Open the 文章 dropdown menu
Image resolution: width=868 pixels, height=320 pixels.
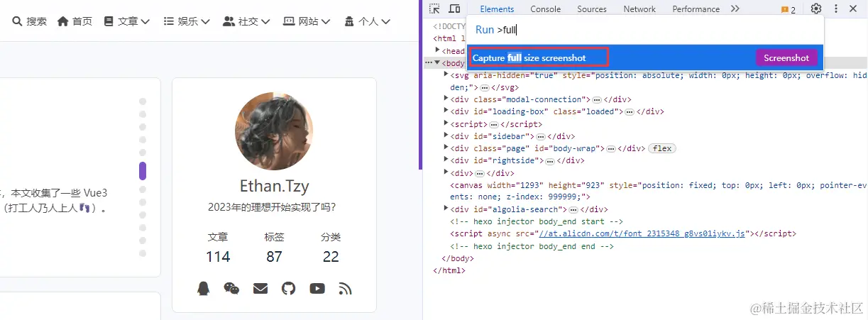[x=126, y=21]
